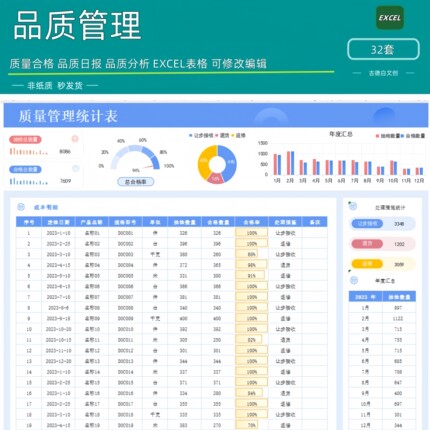Click the 2月 row showing 1122
The height and width of the screenshot is (430, 430).
point(382,318)
